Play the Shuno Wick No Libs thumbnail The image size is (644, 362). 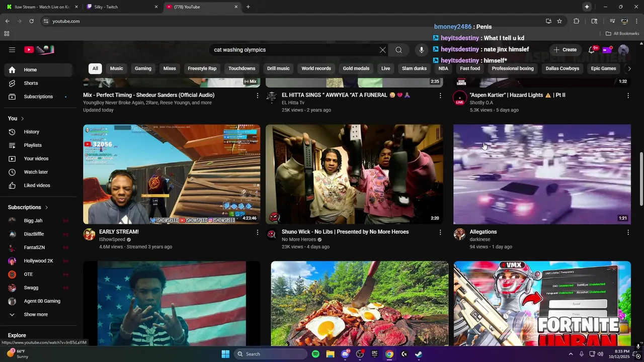coord(354,174)
